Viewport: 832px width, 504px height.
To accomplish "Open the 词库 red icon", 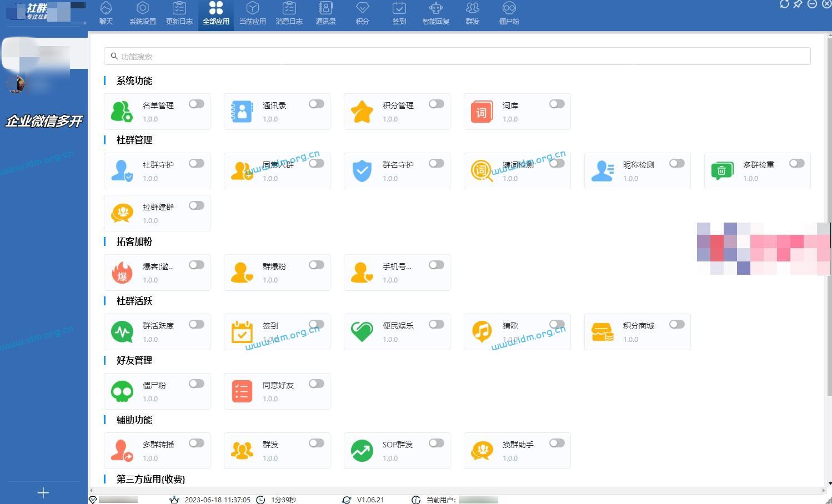I will (482, 112).
